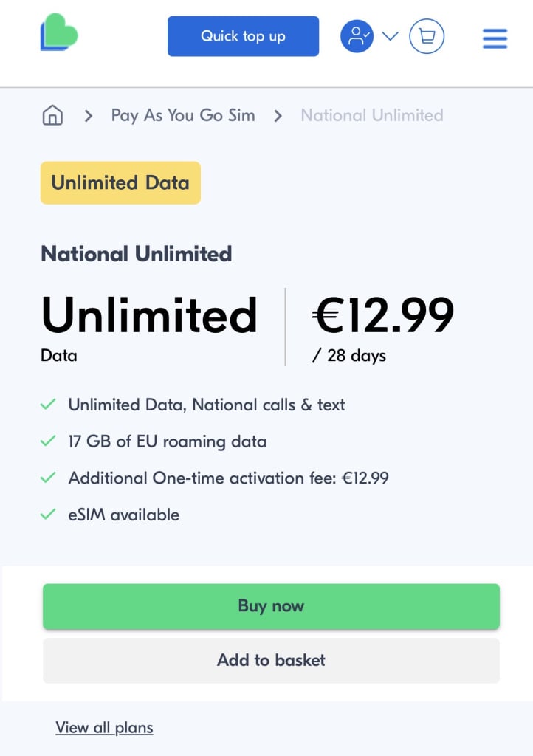This screenshot has width=533, height=756.
Task: Open the user account icon
Action: click(357, 36)
